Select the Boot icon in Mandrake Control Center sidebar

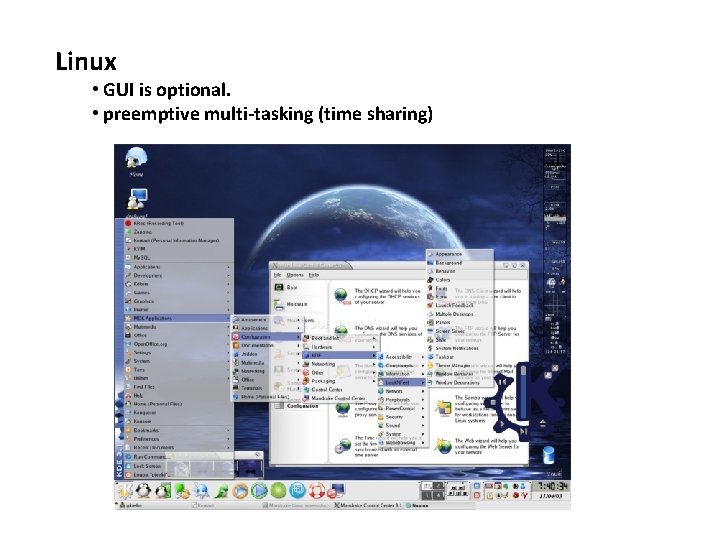pyautogui.click(x=279, y=287)
